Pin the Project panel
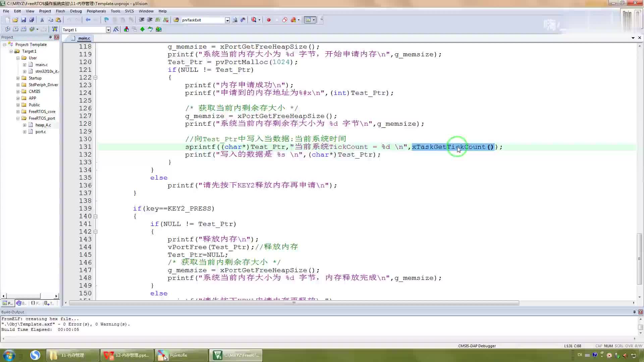This screenshot has height=362, width=644. coord(50,37)
